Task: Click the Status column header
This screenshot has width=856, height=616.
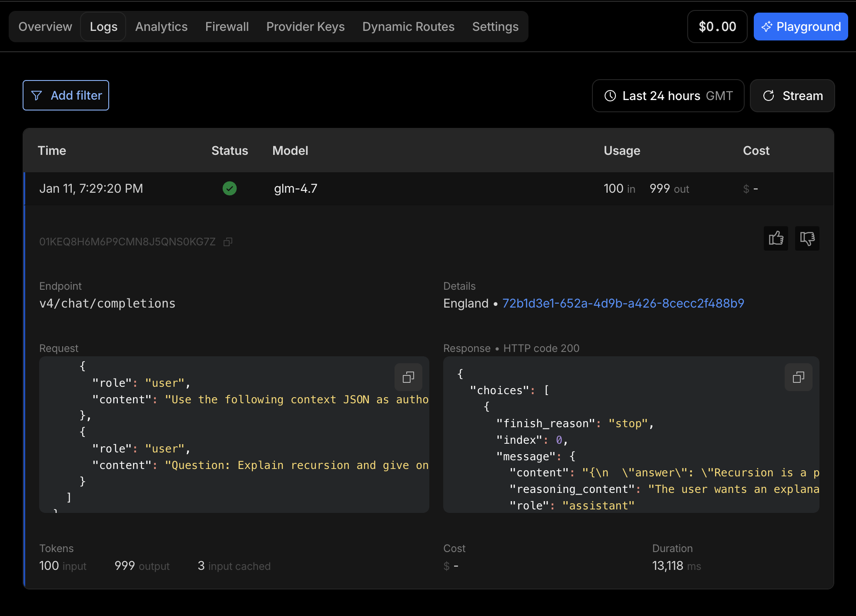Action: tap(230, 151)
